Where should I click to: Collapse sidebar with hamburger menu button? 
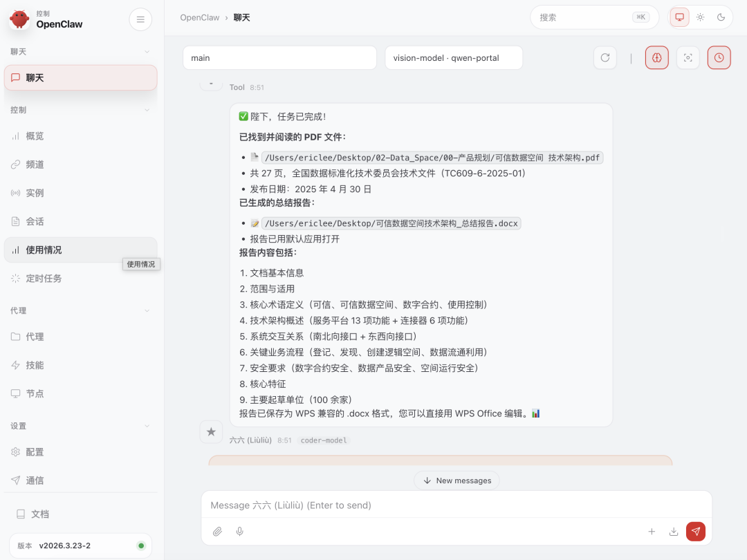140,19
